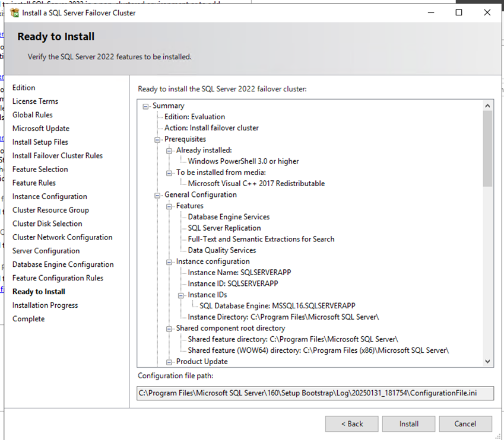This screenshot has height=440, width=504.
Task: Minimize the setup window
Action: (x=431, y=12)
